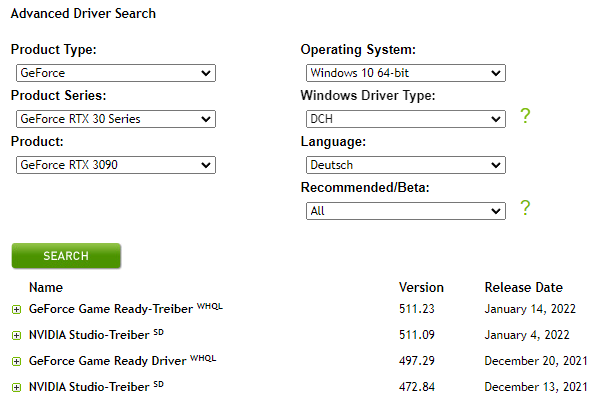The width and height of the screenshot is (603, 405).
Task: Click the Version column header
Action: coord(421,287)
